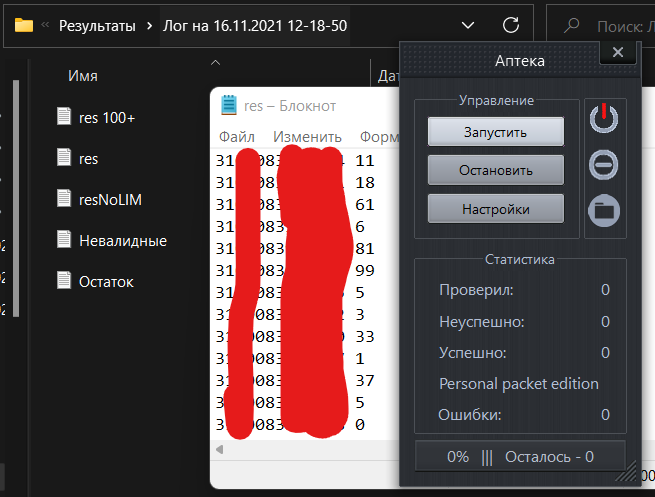
Task: Click the resNoLIM file icon
Action: 64,198
